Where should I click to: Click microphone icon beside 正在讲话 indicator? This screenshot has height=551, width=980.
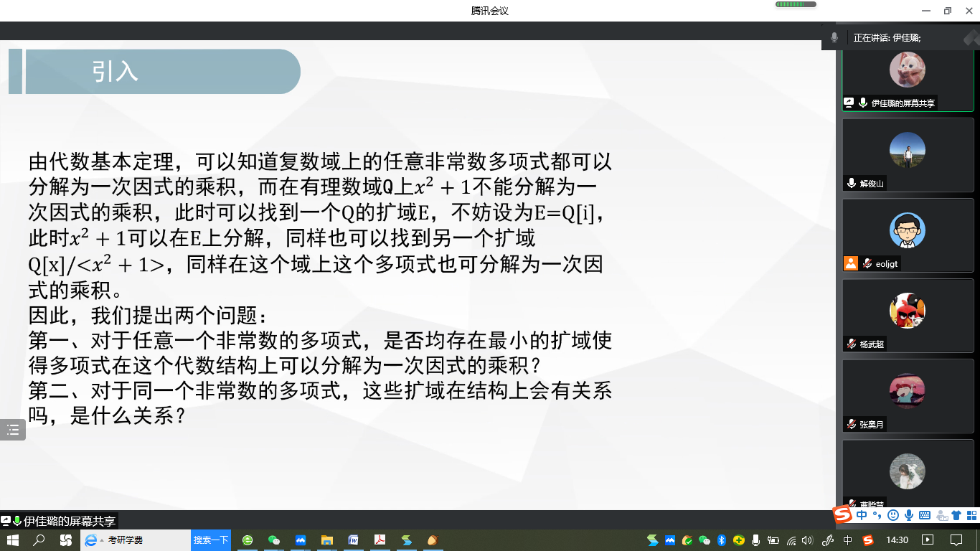pos(834,37)
